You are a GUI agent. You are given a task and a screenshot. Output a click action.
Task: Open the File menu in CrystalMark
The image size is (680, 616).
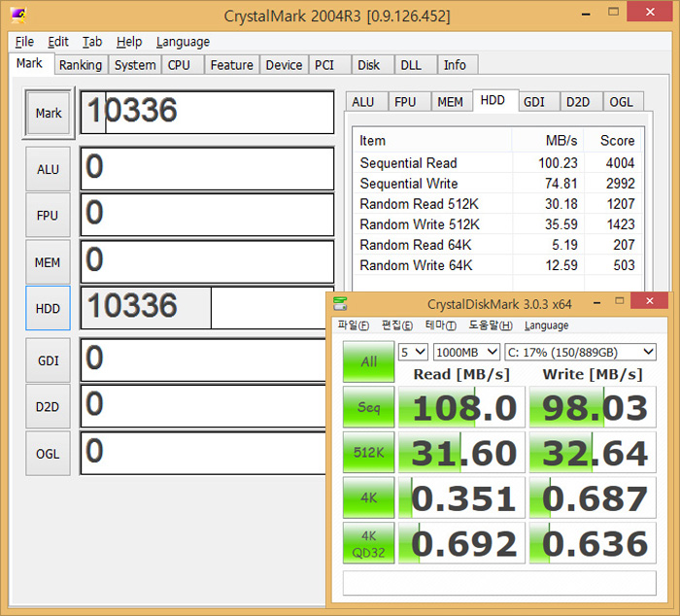click(x=24, y=42)
